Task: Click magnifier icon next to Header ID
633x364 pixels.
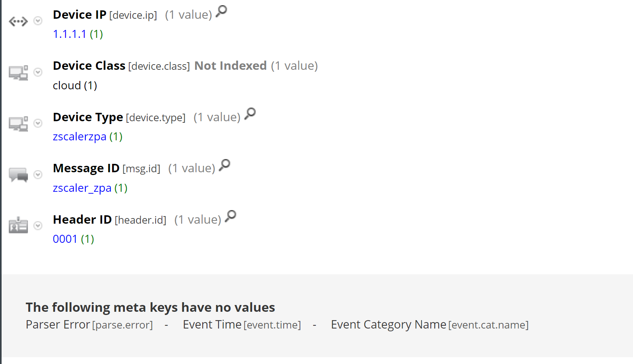Action: 231,216
